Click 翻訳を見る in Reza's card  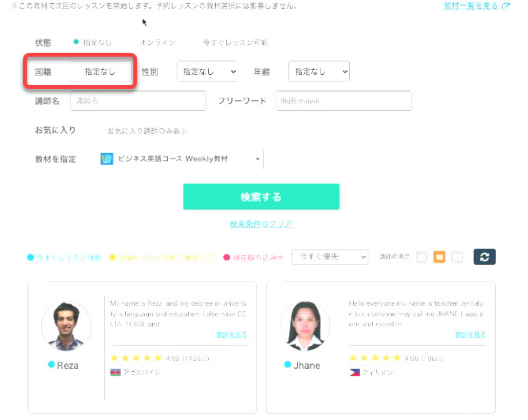pyautogui.click(x=232, y=335)
